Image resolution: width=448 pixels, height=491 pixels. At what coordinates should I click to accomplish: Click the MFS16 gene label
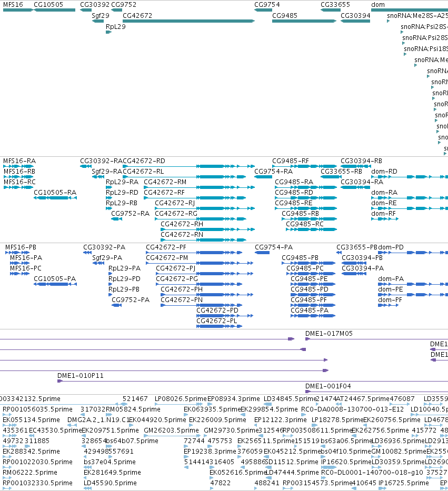(x=13, y=5)
